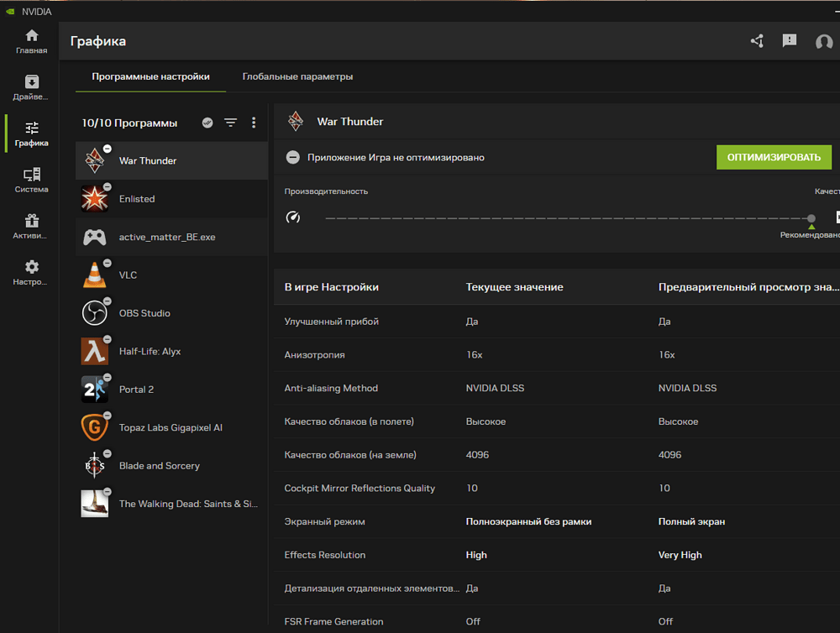840x633 pixels.
Task: Click the green Рекомендовано slider marker
Action: [811, 227]
